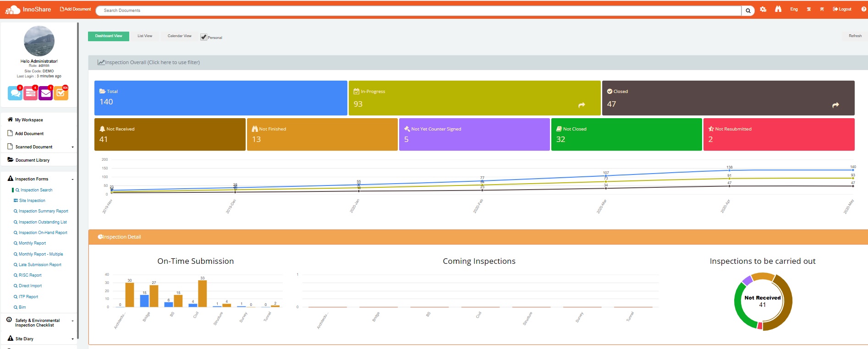Screen dimensions: 868x349
Task: Switch to List View tab
Action: pyautogui.click(x=145, y=36)
